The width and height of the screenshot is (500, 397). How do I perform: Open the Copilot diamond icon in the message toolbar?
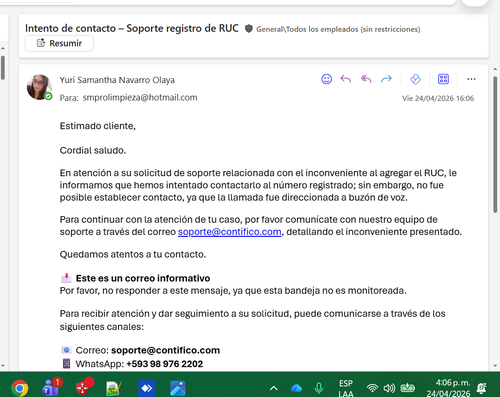(415, 79)
